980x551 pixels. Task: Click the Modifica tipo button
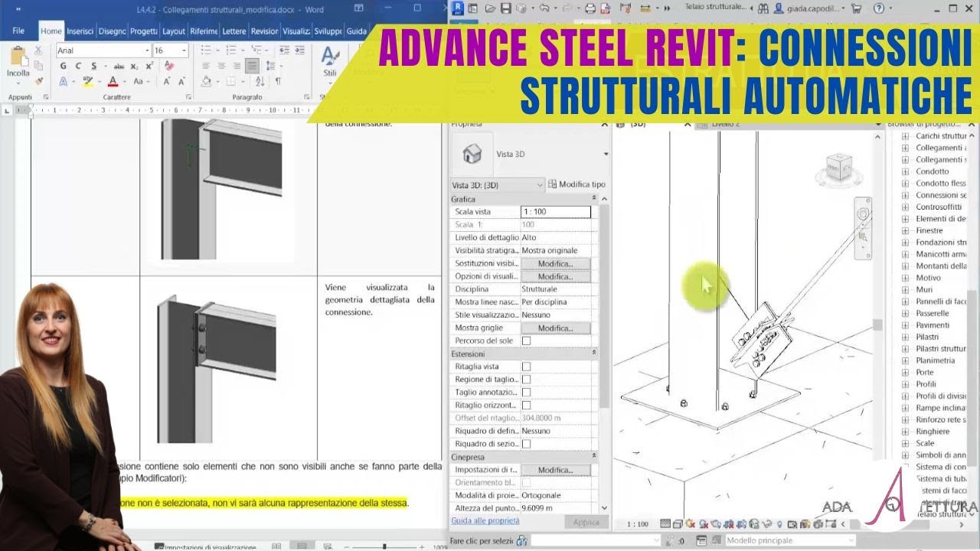[577, 184]
